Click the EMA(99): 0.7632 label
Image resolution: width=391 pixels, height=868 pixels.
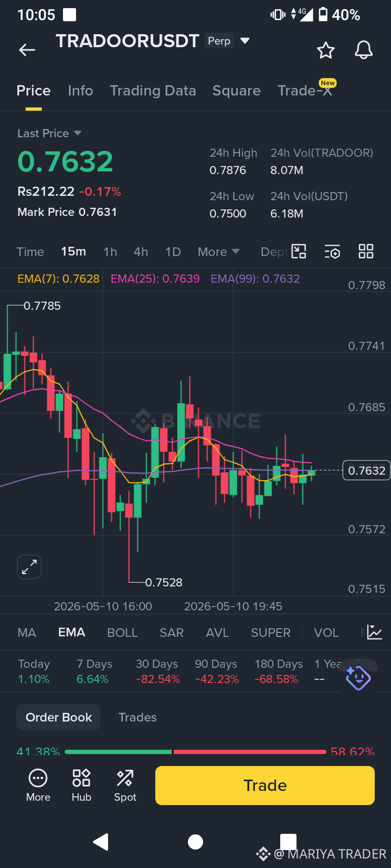tap(255, 279)
